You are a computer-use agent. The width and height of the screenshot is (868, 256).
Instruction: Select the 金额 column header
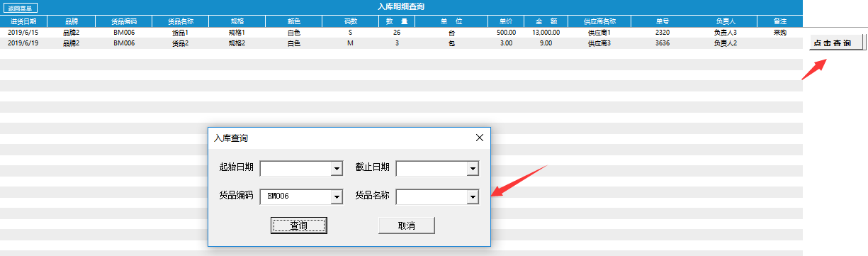click(x=546, y=21)
